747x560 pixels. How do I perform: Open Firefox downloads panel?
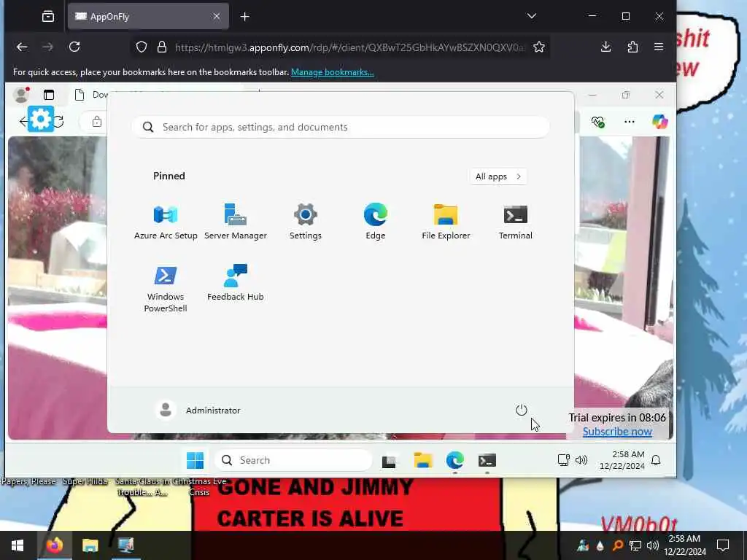click(605, 47)
